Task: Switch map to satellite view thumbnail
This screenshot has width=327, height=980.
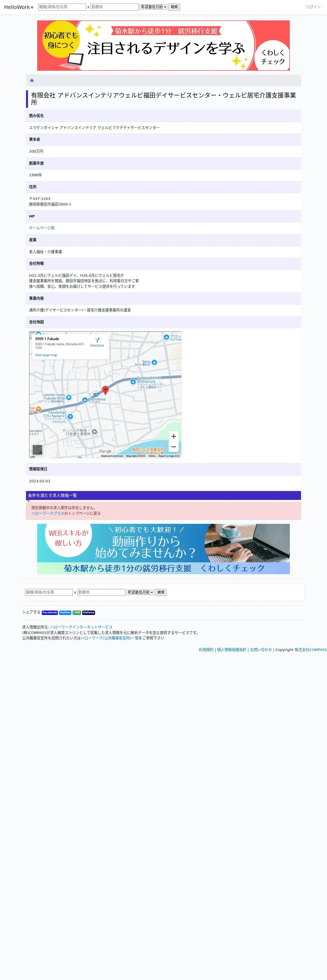Action: pos(37,450)
